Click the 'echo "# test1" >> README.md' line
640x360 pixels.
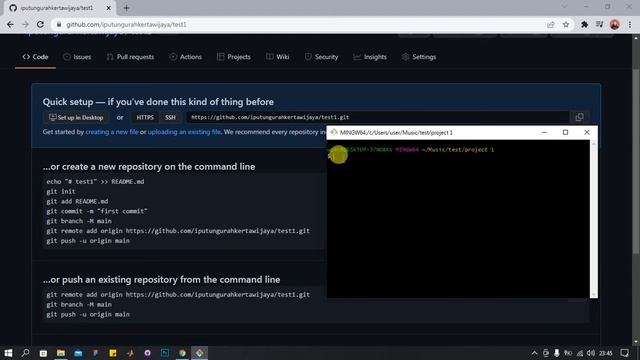point(95,182)
